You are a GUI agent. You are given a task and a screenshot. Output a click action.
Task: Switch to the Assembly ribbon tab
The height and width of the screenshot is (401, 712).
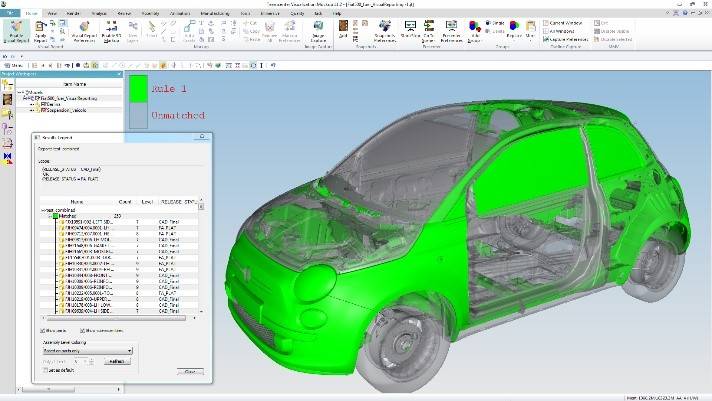pyautogui.click(x=150, y=13)
